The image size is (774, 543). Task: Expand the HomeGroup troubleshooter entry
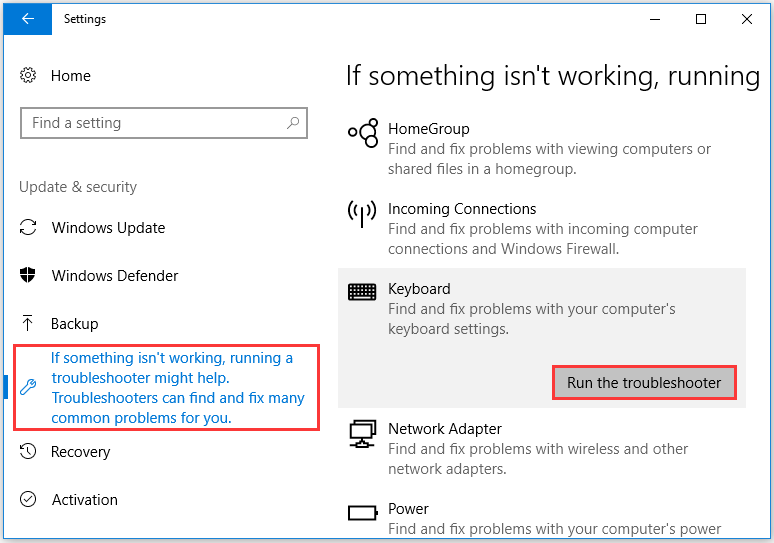542,148
